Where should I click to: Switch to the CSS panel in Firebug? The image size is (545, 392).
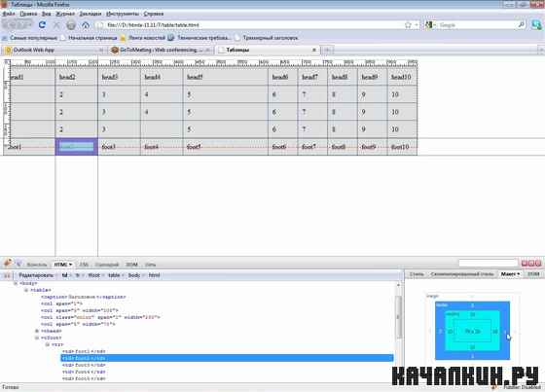coord(84,265)
